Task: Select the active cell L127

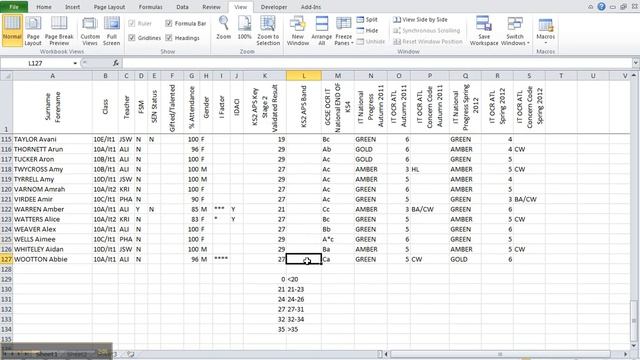Action: 304,259
